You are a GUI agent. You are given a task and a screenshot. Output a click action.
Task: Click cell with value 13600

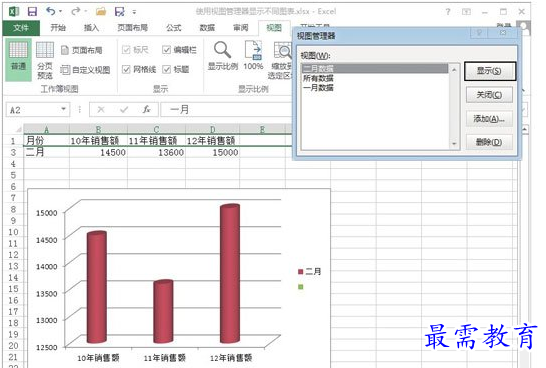pyautogui.click(x=156, y=152)
